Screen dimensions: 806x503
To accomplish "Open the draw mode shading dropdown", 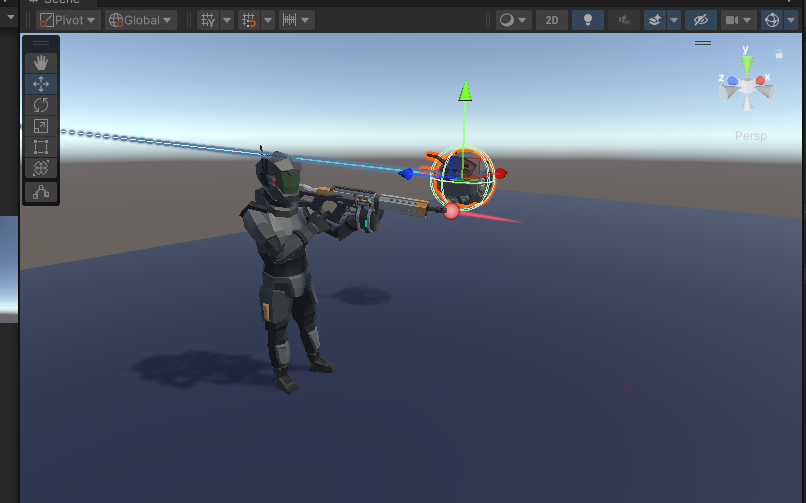I will [514, 20].
